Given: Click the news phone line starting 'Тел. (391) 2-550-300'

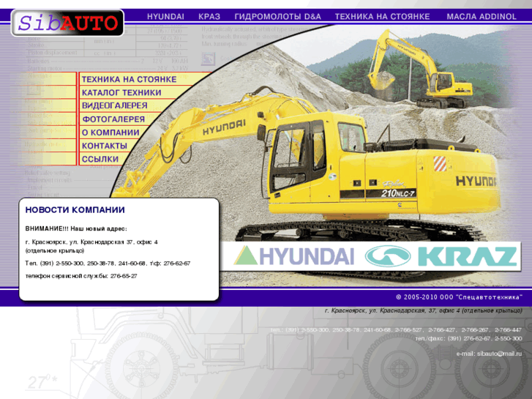Looking at the screenshot, I should [108, 263].
